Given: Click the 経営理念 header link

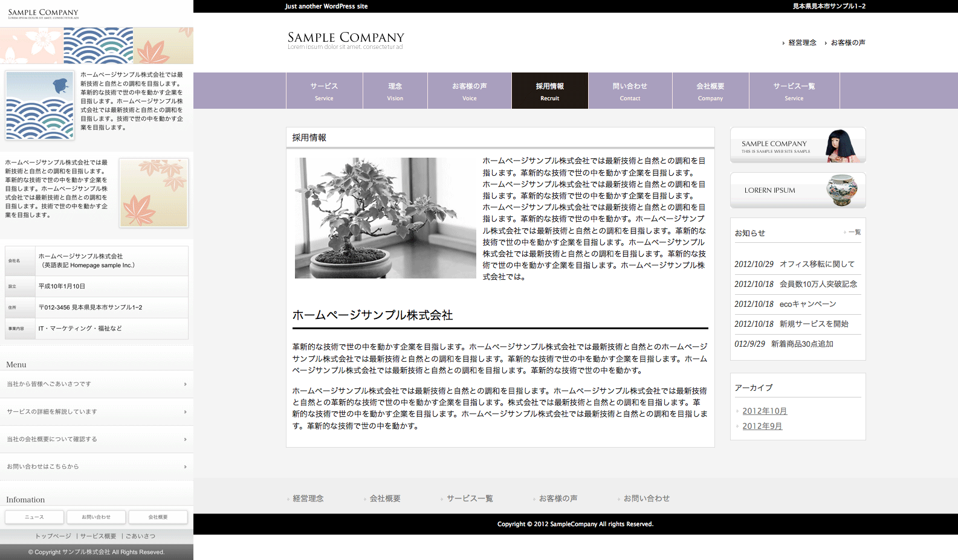Looking at the screenshot, I should [802, 43].
